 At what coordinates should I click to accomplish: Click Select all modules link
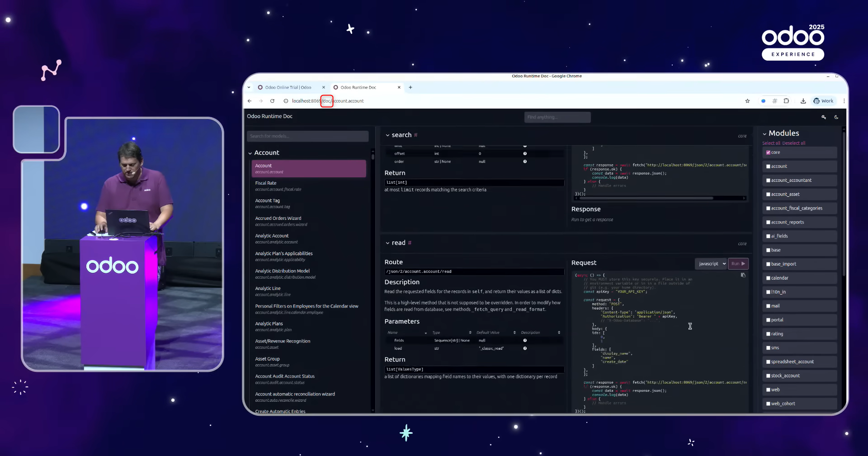point(771,143)
